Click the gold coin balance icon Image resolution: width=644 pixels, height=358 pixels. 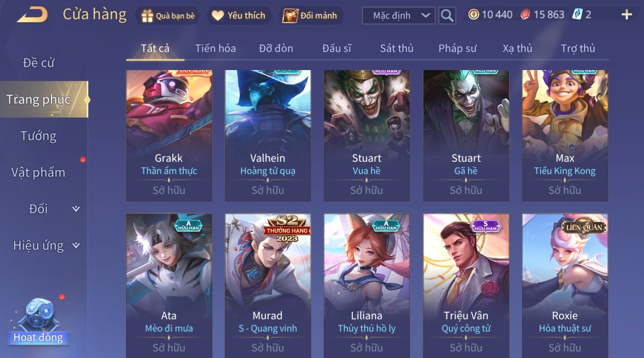click(x=473, y=15)
